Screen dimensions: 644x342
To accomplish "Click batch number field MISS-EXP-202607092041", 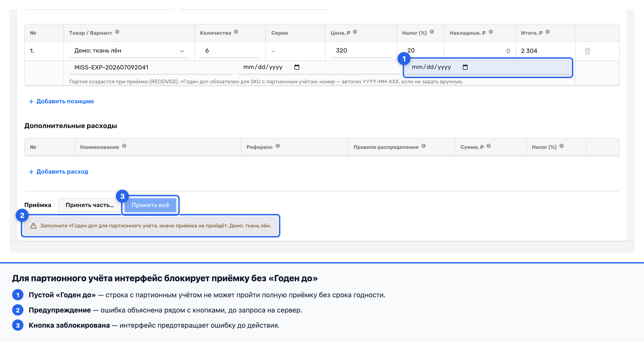I will pos(151,67).
